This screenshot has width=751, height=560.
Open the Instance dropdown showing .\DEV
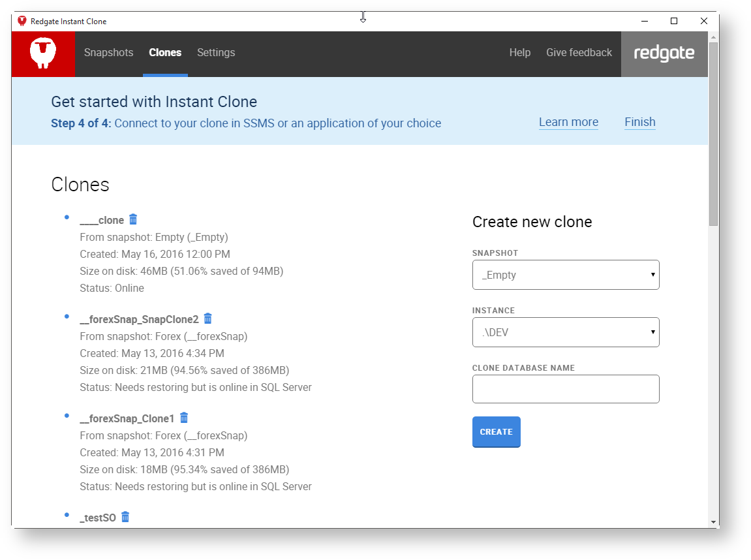click(566, 332)
